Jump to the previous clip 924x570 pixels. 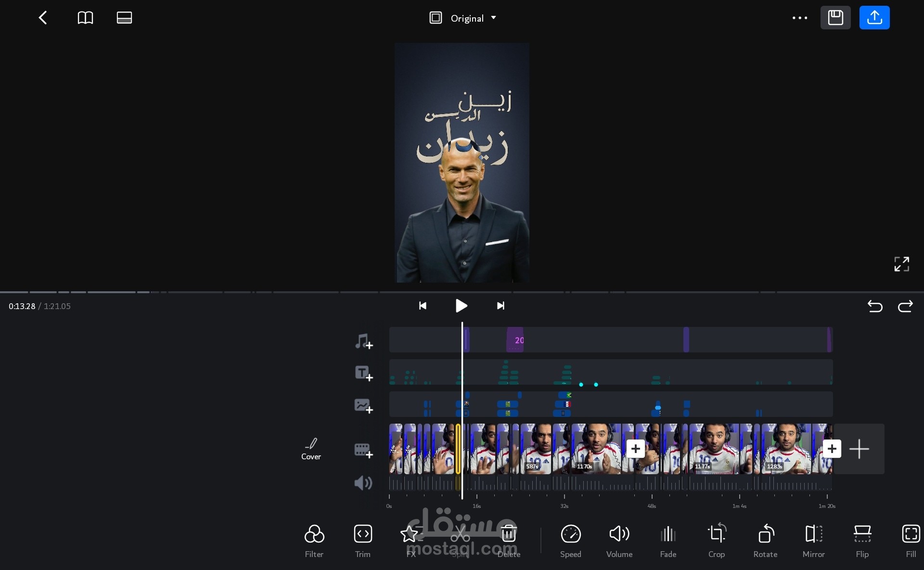click(423, 306)
